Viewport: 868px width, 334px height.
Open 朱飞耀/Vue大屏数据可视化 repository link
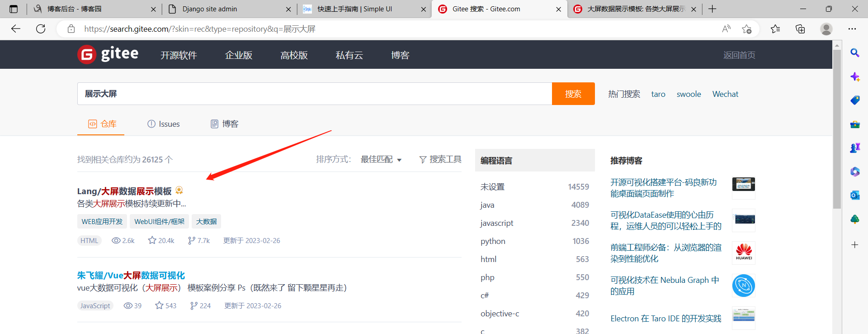131,275
